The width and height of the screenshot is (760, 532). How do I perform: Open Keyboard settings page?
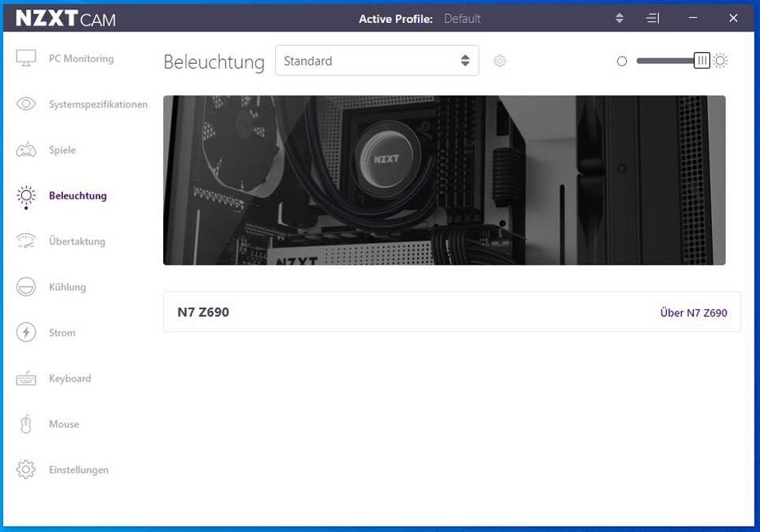point(70,378)
